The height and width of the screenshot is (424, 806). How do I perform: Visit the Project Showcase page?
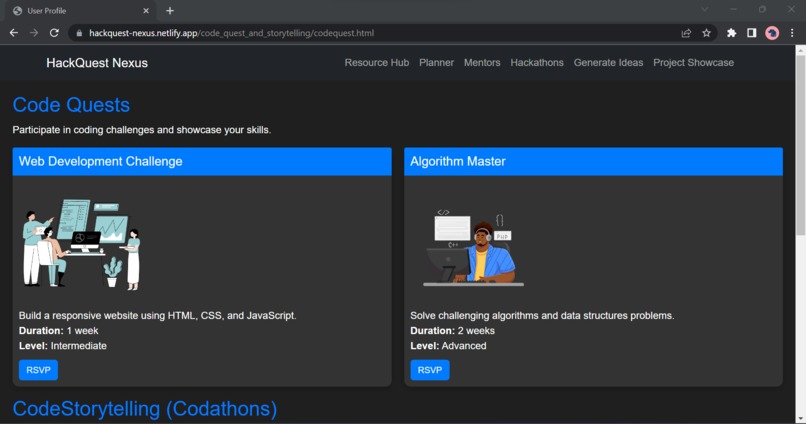[693, 63]
